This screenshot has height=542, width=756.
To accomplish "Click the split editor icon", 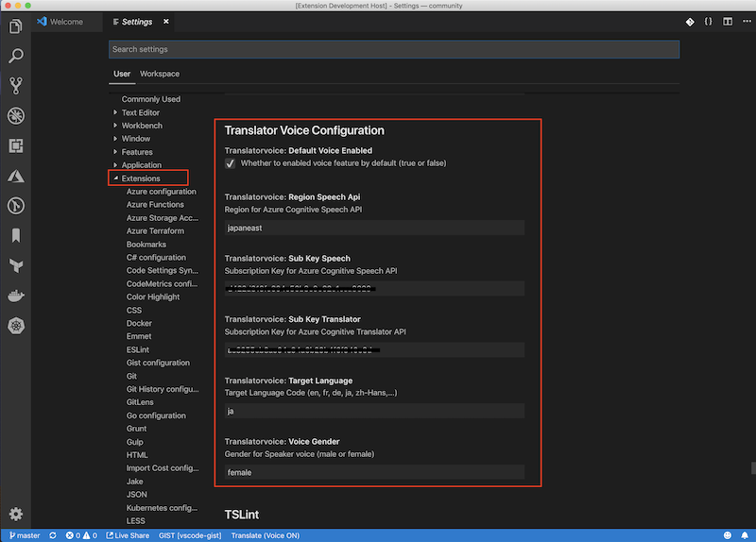I will 728,22.
